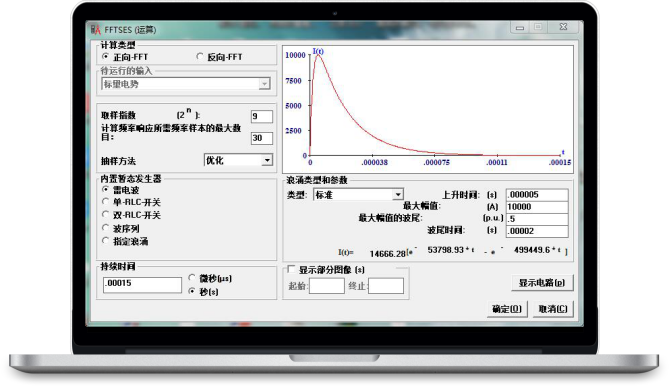670x387 pixels.
Task: Click the disabled maximize window button
Action: click(x=538, y=27)
